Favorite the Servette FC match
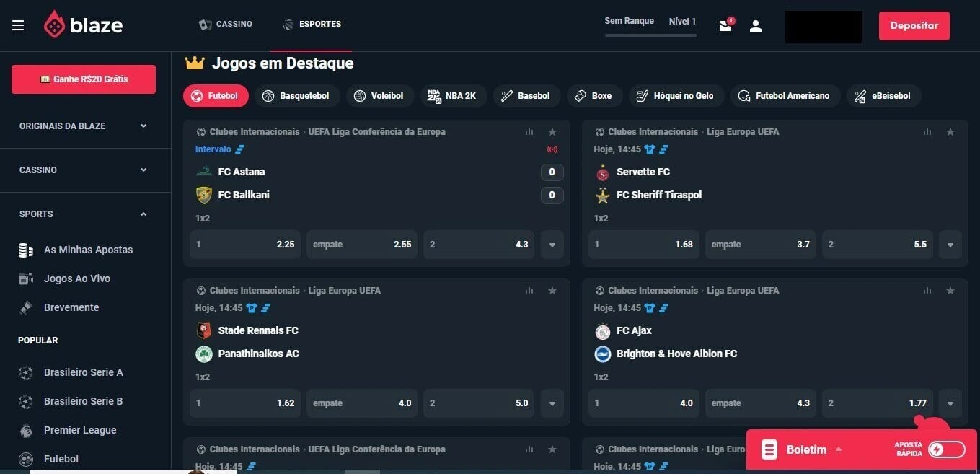Viewport: 980px width, 474px height. [950, 131]
